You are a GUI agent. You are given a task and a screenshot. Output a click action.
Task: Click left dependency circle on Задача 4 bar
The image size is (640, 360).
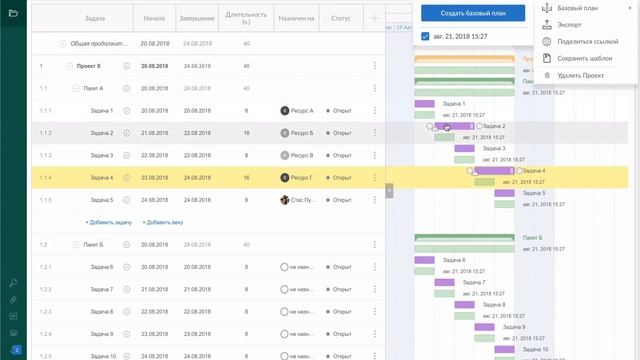point(470,171)
